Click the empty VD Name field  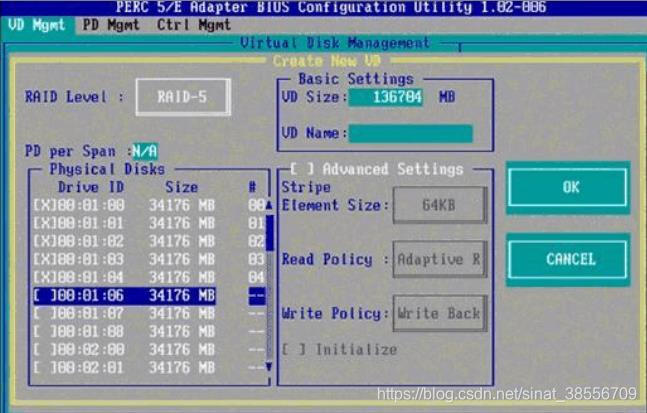[x=411, y=134]
